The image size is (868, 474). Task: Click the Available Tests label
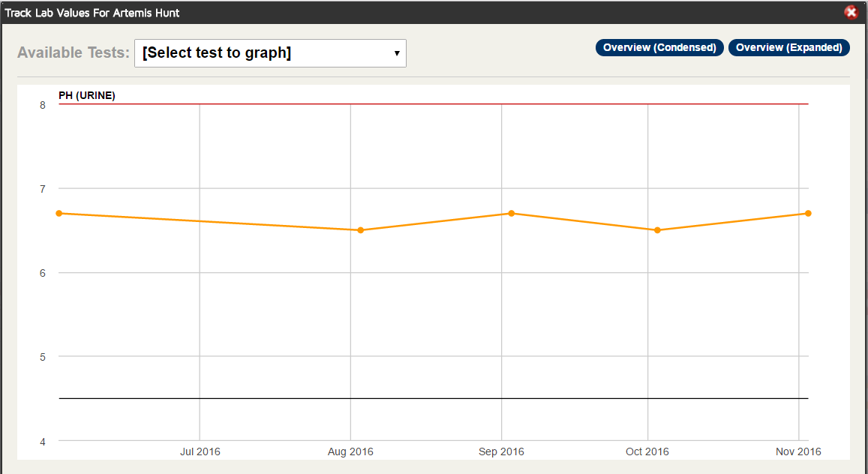74,52
